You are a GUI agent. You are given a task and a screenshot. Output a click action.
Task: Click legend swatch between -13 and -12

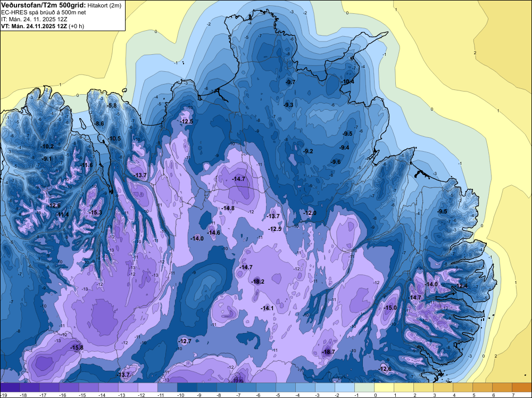point(128,387)
